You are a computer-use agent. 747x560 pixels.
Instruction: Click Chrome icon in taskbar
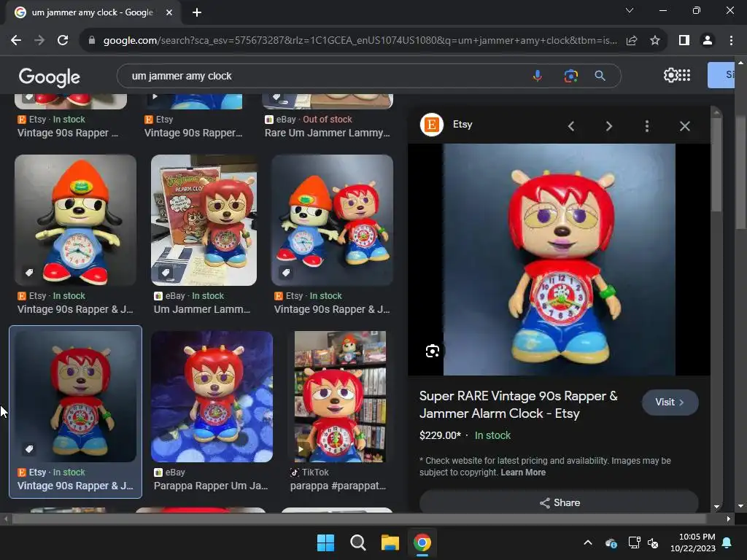point(422,542)
